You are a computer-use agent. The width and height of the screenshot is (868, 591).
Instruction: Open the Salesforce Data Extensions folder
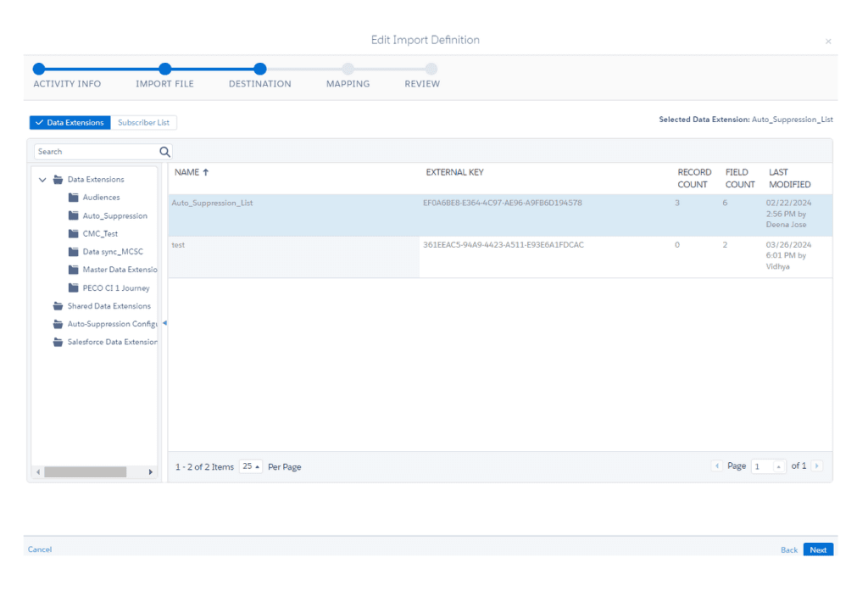pyautogui.click(x=113, y=343)
